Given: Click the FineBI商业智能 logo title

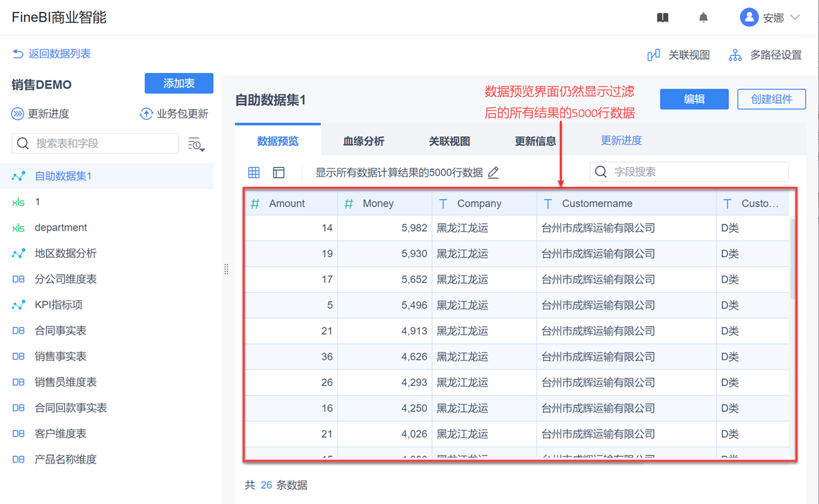Looking at the screenshot, I should [x=59, y=18].
